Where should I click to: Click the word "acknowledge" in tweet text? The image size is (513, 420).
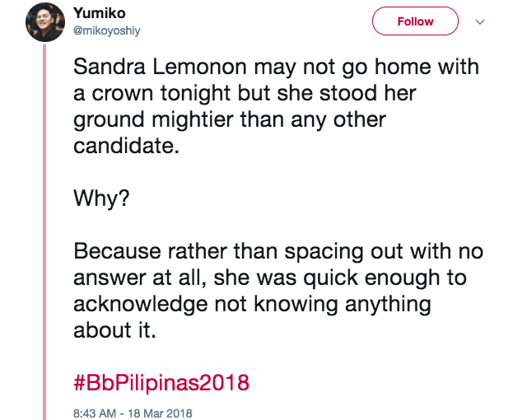pyautogui.click(x=140, y=304)
